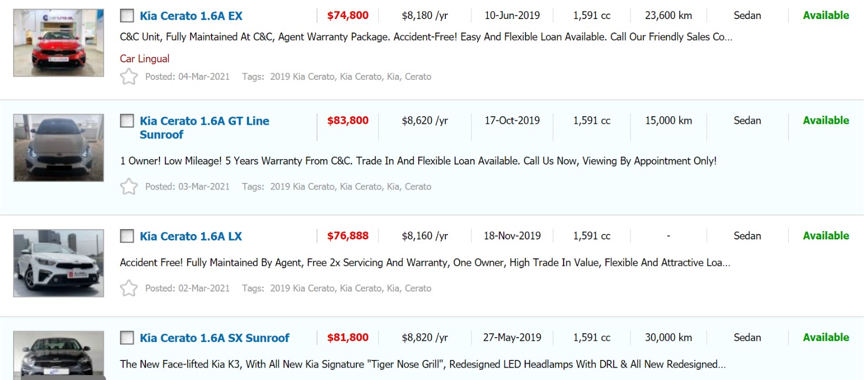Star the Kia Cerato 1.6A EX listing
The width and height of the screenshot is (868, 380).
tap(129, 77)
